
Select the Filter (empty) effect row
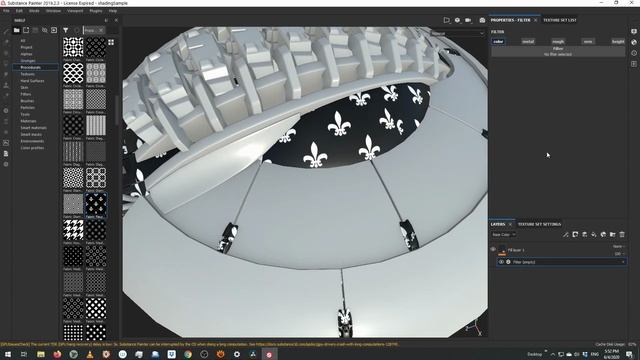coord(562,262)
